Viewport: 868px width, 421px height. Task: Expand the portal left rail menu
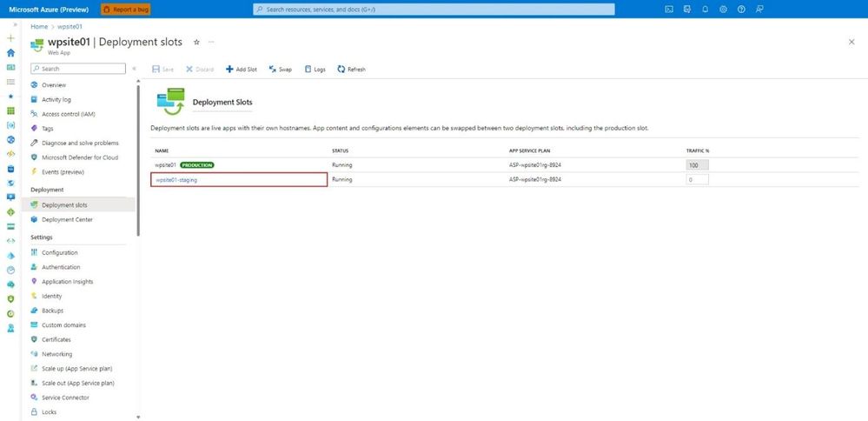15,24
